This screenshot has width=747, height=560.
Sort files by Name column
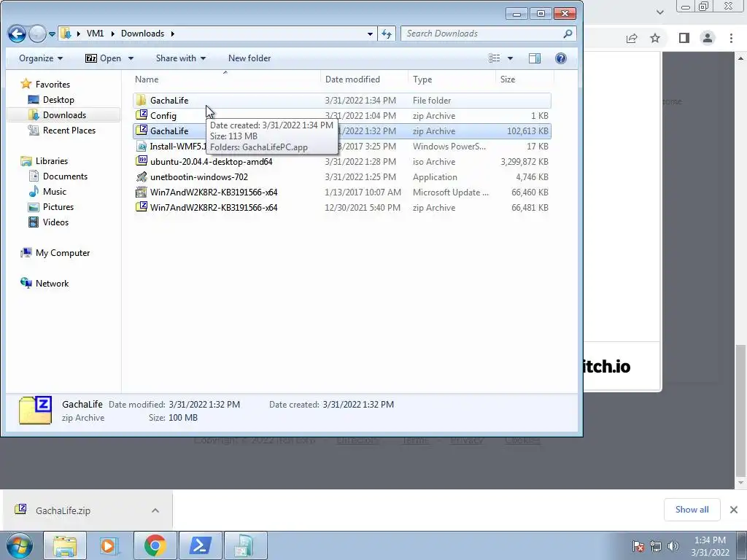coord(225,79)
